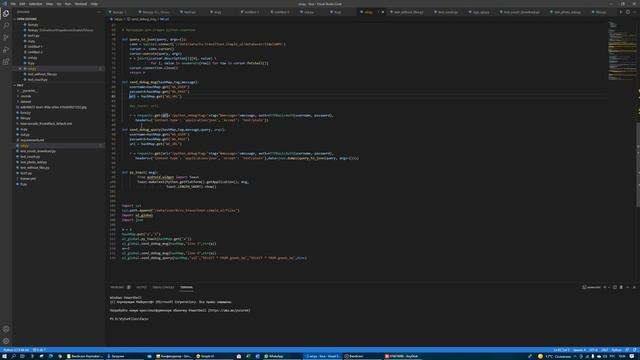
Task: Open Windows taskbar search
Action: pyautogui.click(x=13, y=356)
